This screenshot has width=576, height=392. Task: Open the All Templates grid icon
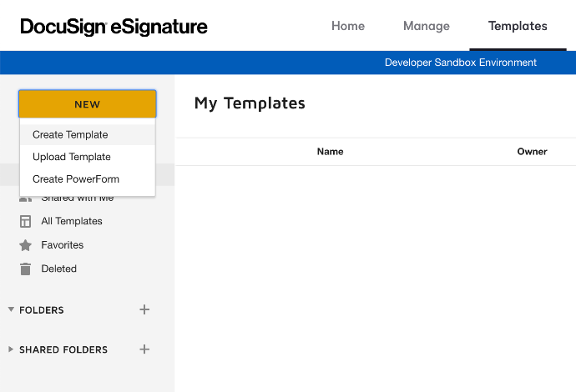(25, 222)
